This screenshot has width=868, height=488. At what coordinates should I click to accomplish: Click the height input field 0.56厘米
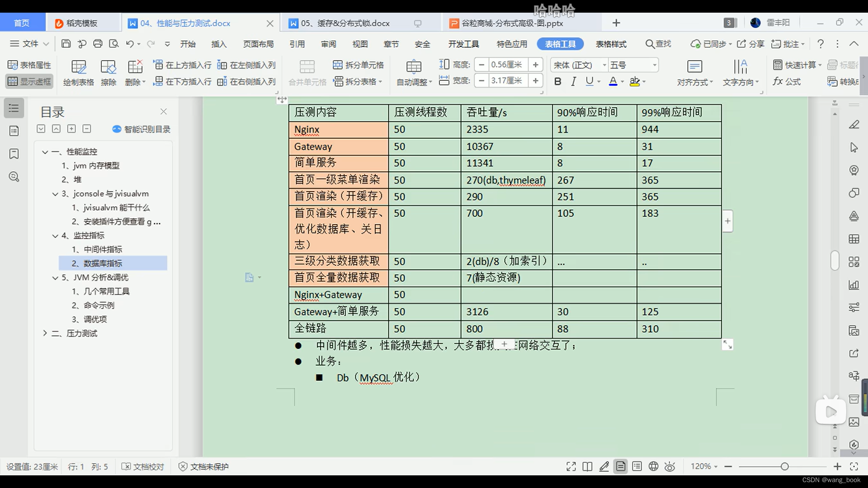tap(507, 65)
